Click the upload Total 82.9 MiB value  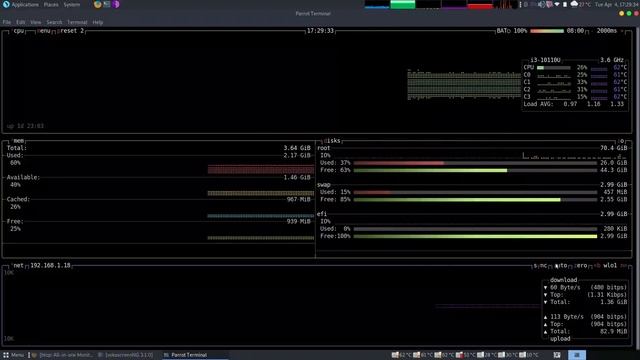point(613,331)
